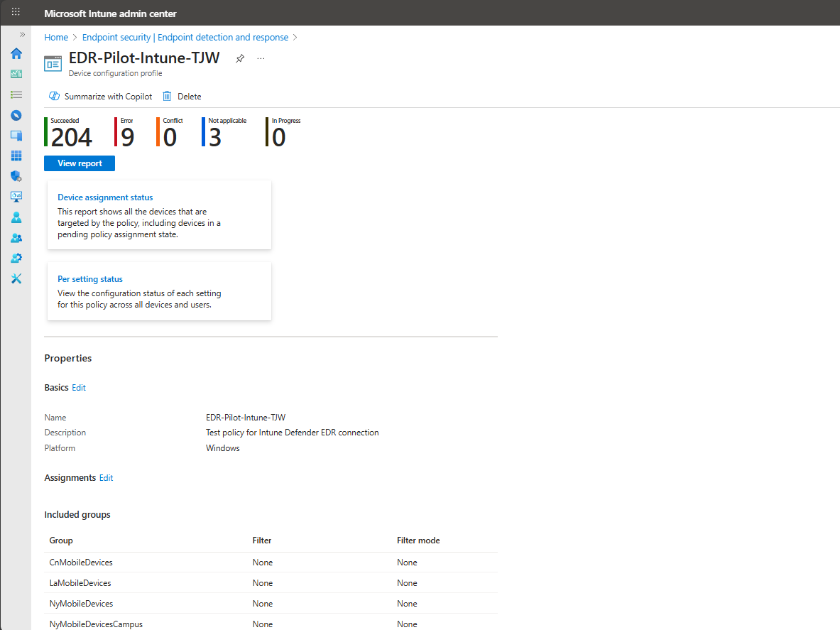Open Troubleshooting and support tools icon
This screenshot has height=630, width=840.
(16, 278)
